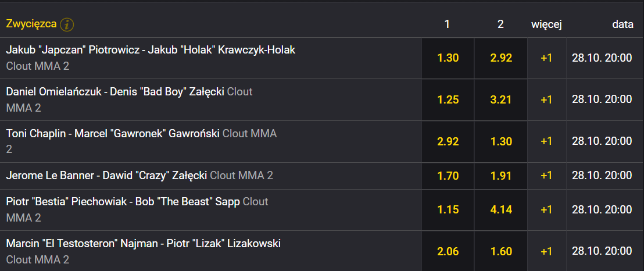Expand +1 markets for Najman vs Lizakowski

tap(546, 251)
